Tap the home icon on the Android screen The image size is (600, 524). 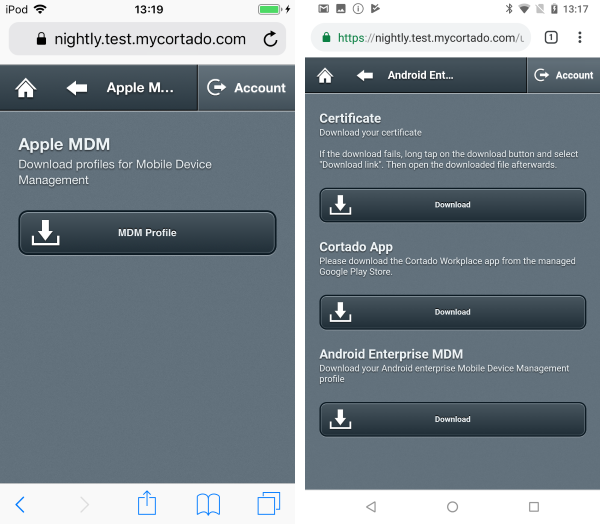point(325,75)
